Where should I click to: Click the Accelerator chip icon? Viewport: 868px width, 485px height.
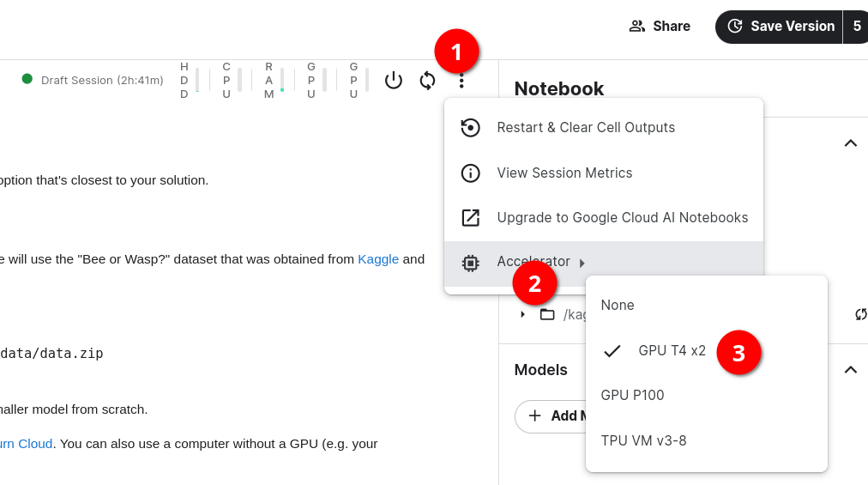pos(470,263)
